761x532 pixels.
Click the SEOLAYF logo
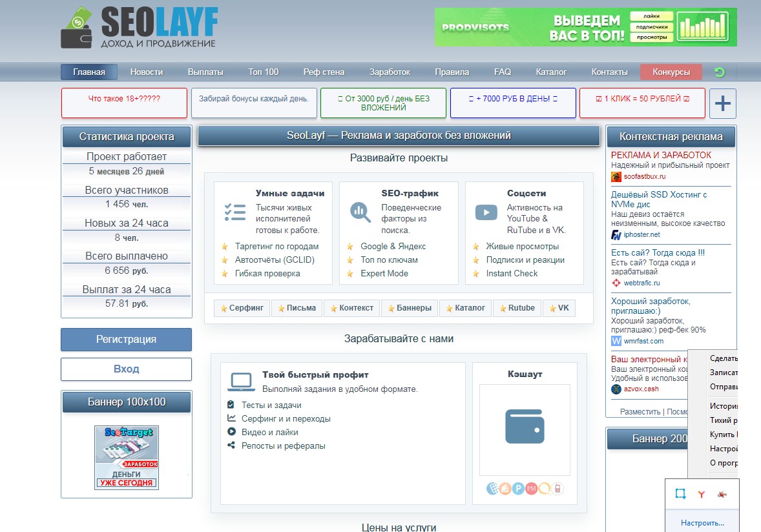tap(140, 28)
